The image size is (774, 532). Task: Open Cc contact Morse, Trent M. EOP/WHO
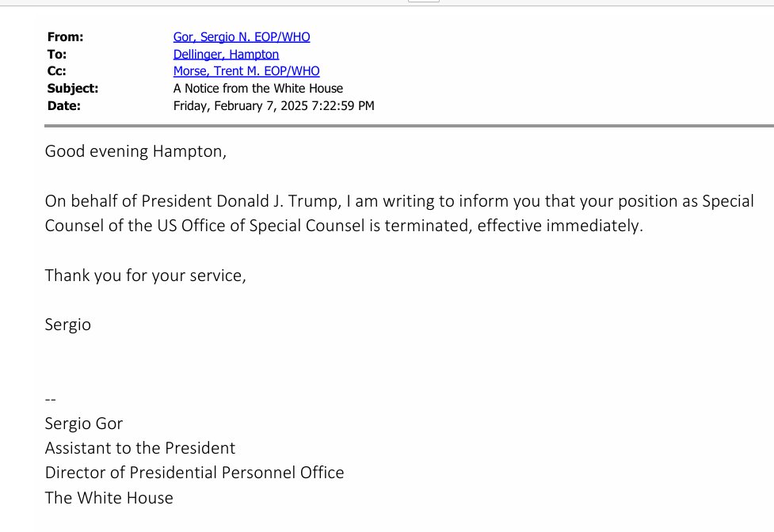click(x=246, y=71)
